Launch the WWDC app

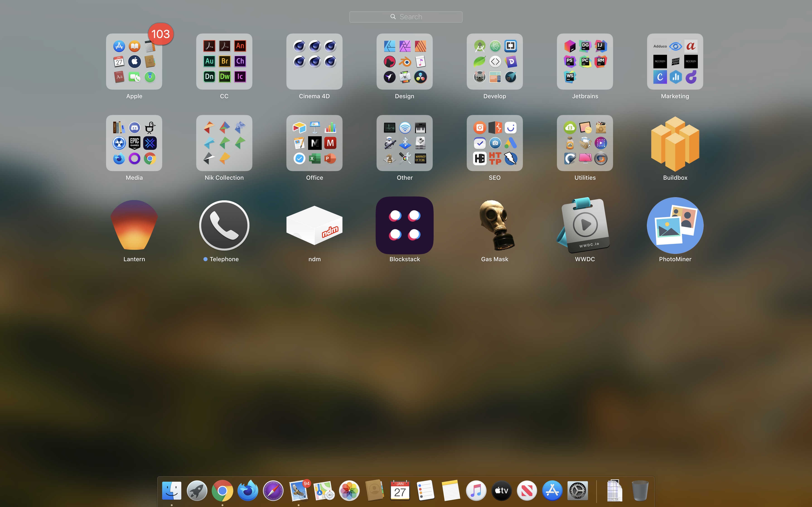pos(585,225)
